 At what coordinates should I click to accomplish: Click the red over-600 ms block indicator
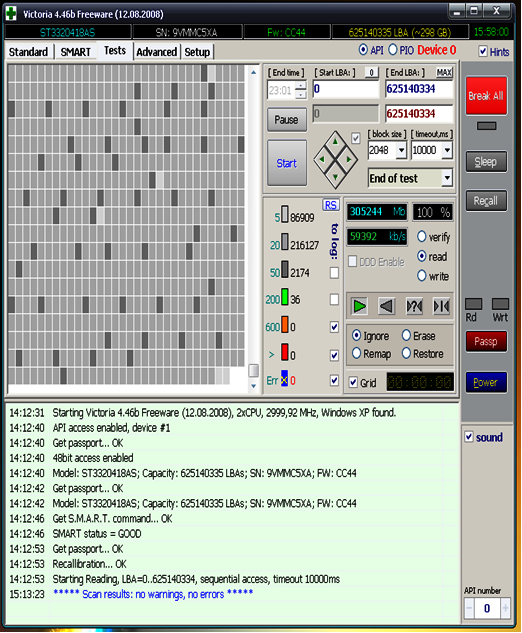click(x=285, y=352)
